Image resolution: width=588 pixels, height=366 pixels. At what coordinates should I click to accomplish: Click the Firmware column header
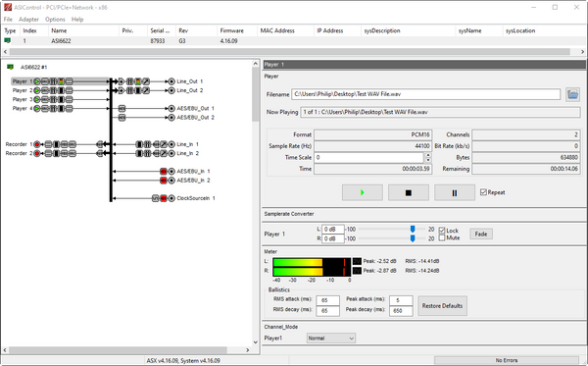click(236, 30)
